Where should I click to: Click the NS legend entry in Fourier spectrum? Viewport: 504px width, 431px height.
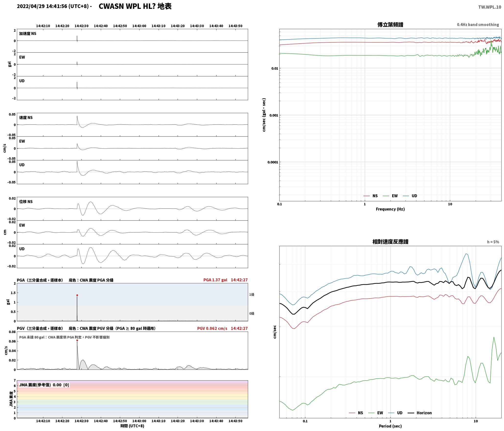click(370, 196)
